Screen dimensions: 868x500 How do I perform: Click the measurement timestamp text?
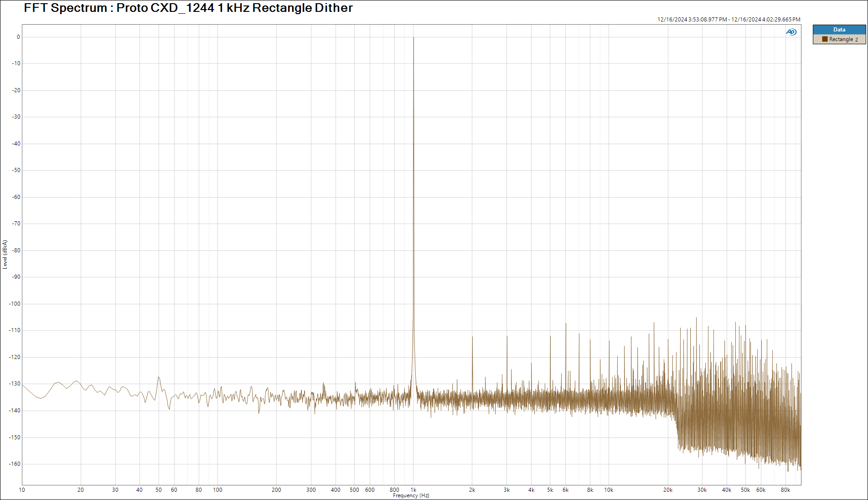(x=728, y=20)
